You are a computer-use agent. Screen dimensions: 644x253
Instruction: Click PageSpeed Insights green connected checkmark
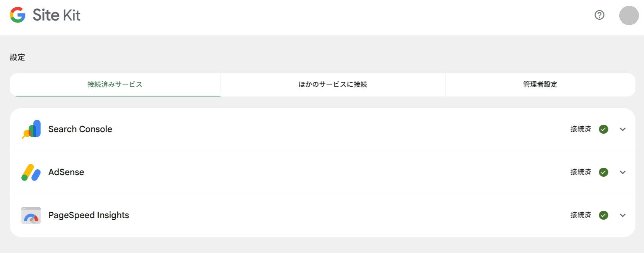(x=603, y=215)
